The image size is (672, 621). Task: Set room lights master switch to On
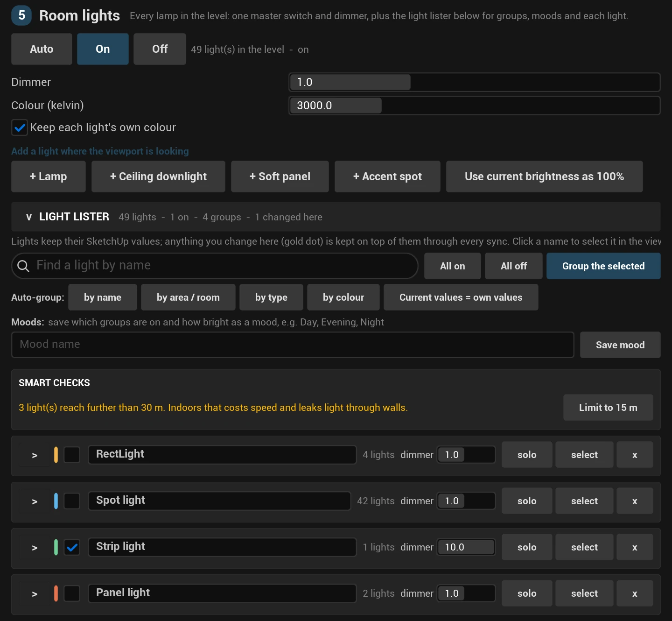[103, 49]
